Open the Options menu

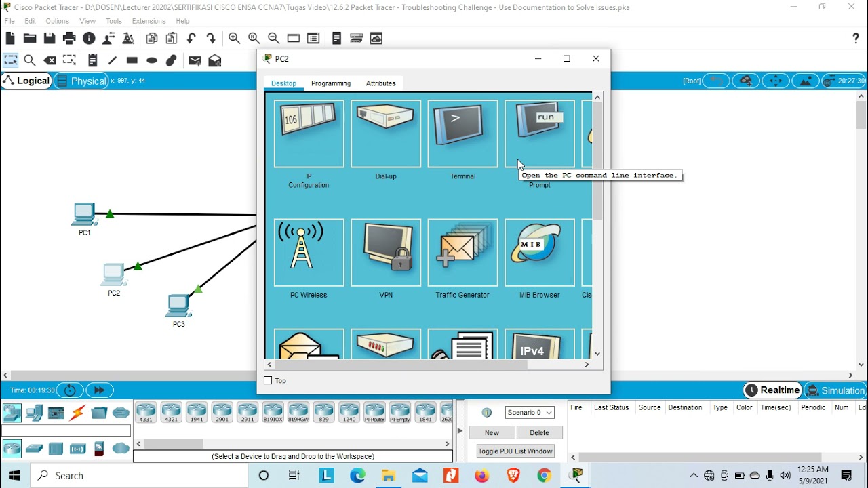tap(58, 21)
